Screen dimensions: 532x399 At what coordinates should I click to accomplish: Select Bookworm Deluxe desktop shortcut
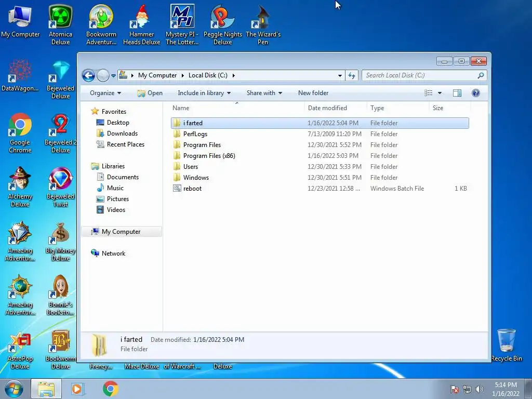(60, 350)
